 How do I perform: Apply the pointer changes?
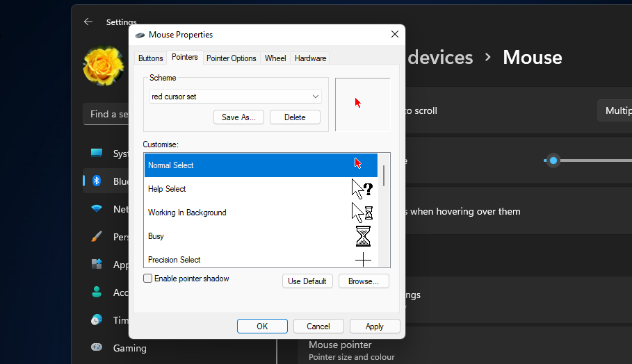pyautogui.click(x=375, y=326)
